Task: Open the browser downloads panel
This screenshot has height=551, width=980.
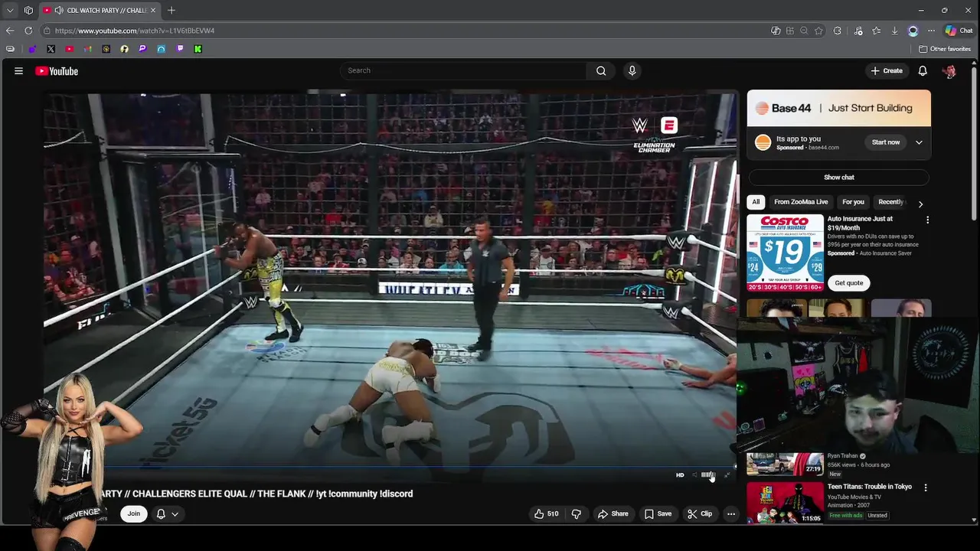Action: (x=894, y=31)
